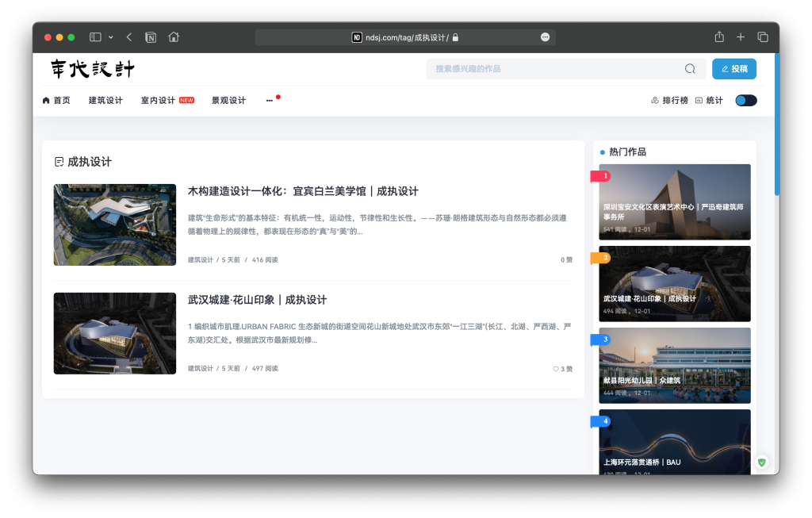Click the green shield badge icon
The width and height of the screenshot is (812, 518).
tap(762, 462)
